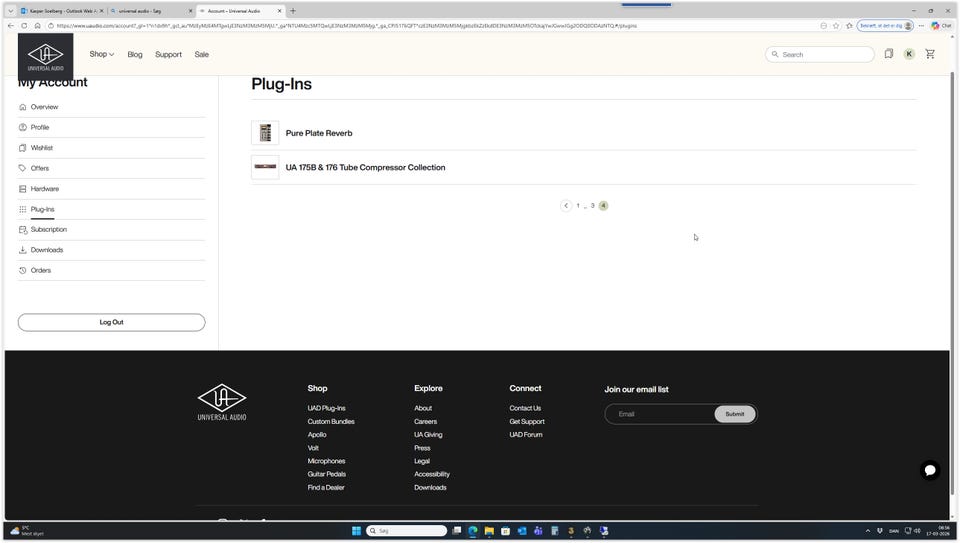Reload the page with refresh icon

[24, 26]
